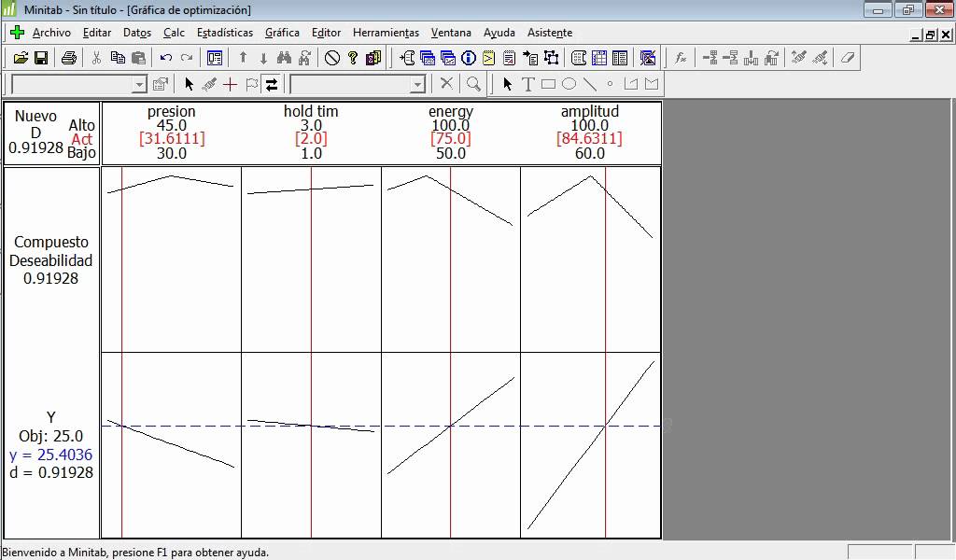Click the Print window icon
The width and height of the screenshot is (956, 560).
(69, 58)
